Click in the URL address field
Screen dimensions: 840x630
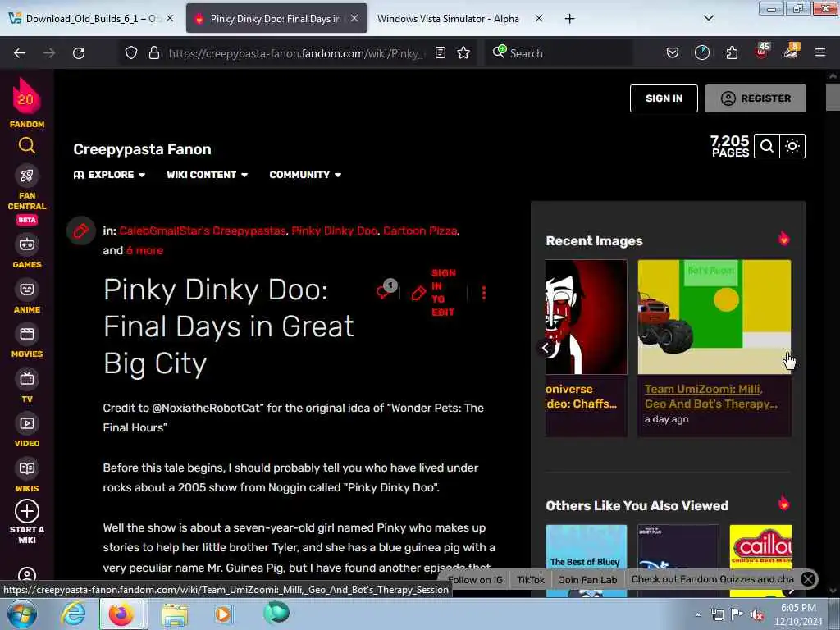click(x=297, y=53)
